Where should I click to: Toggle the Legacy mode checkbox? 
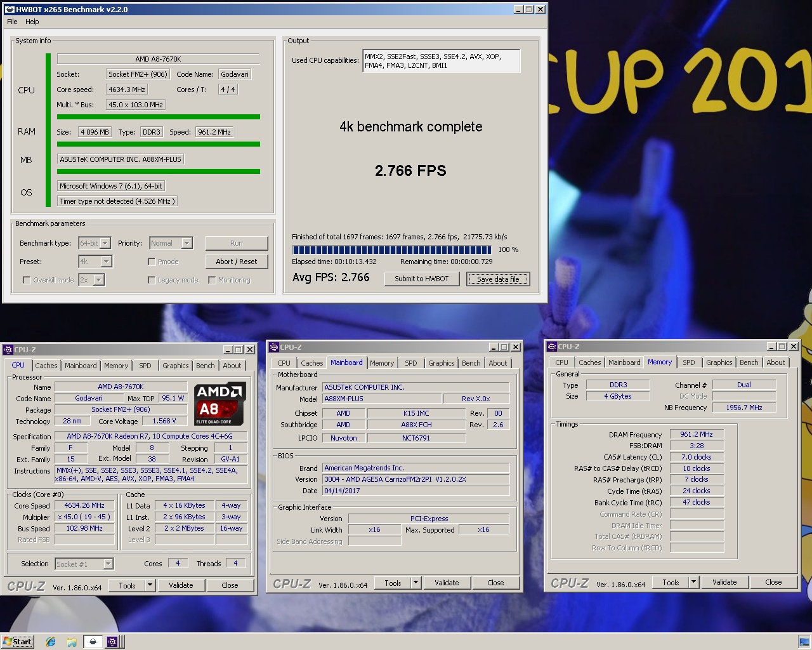152,280
